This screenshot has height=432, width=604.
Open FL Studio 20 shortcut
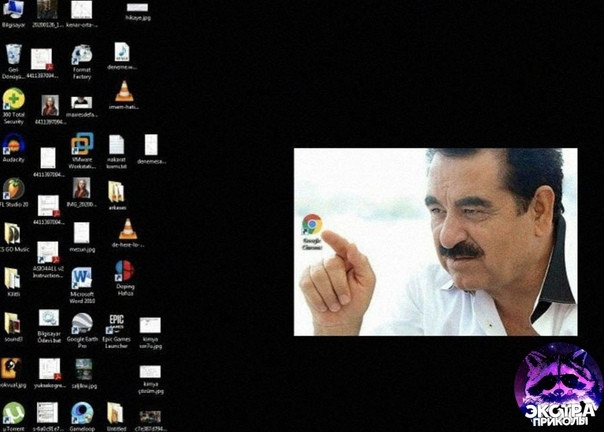click(x=13, y=188)
